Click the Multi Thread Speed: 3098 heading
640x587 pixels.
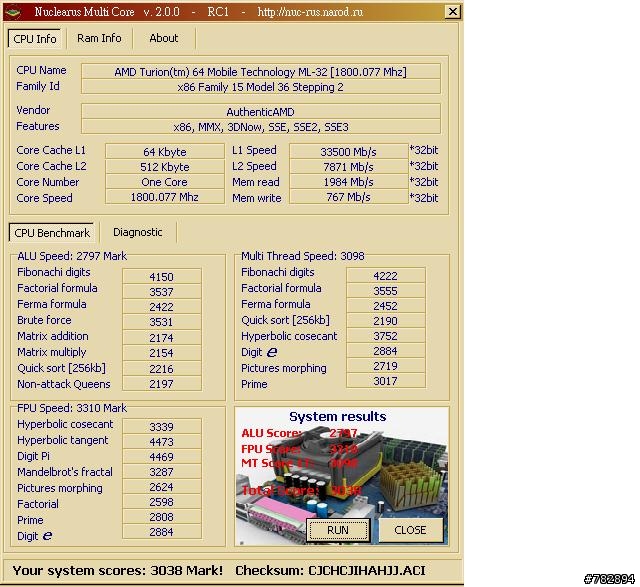pyautogui.click(x=302, y=256)
